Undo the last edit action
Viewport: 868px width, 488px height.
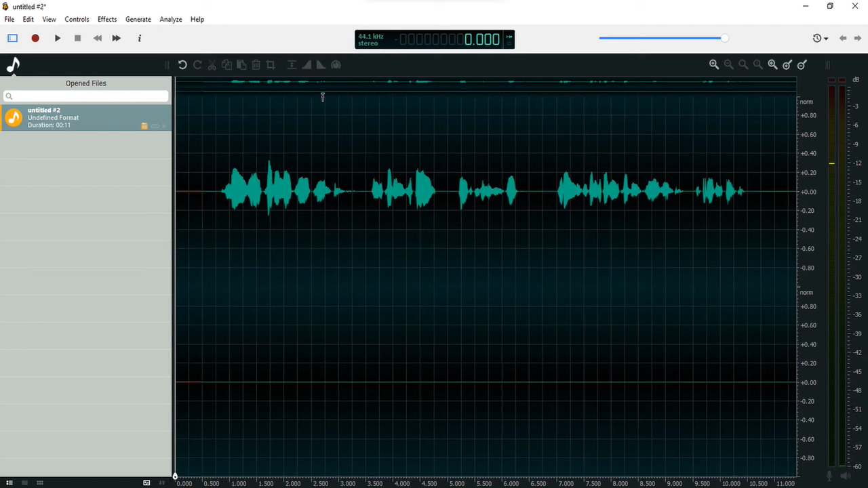coord(182,64)
